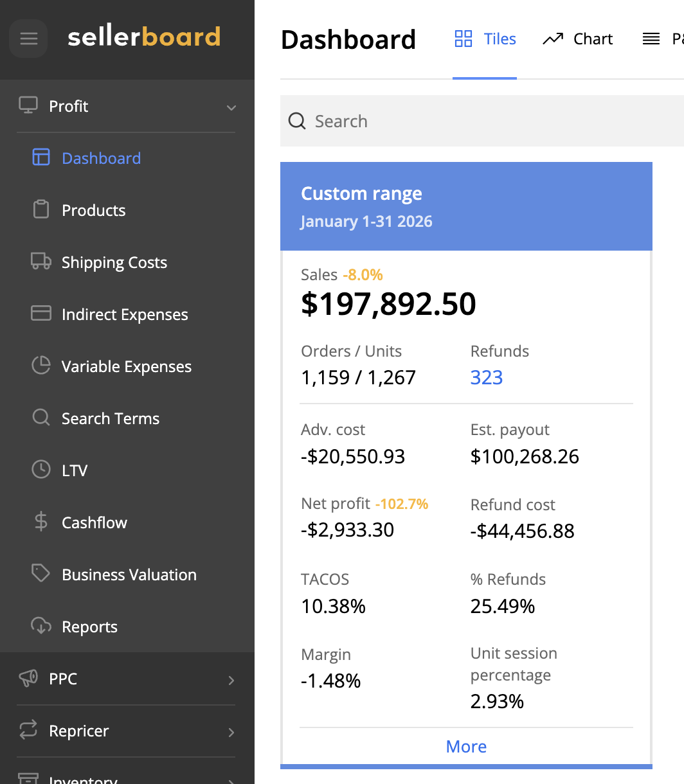Click the Est. payout value $100,268.26

pyautogui.click(x=525, y=457)
